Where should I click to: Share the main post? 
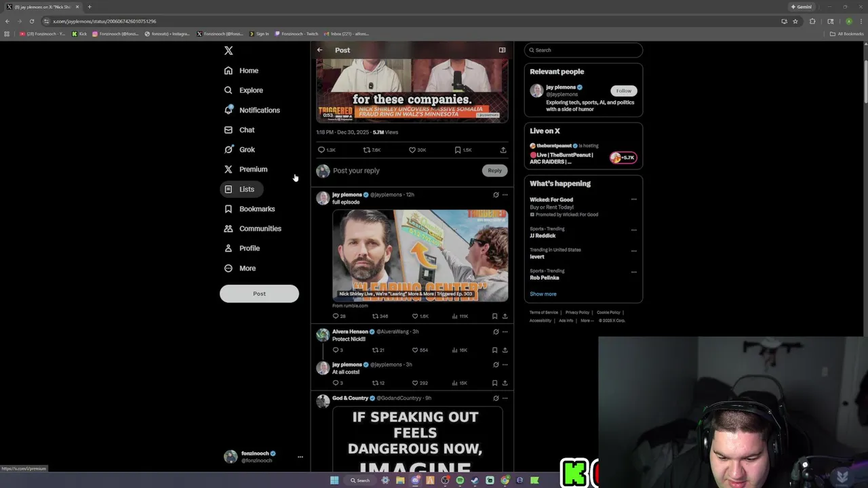[503, 150]
